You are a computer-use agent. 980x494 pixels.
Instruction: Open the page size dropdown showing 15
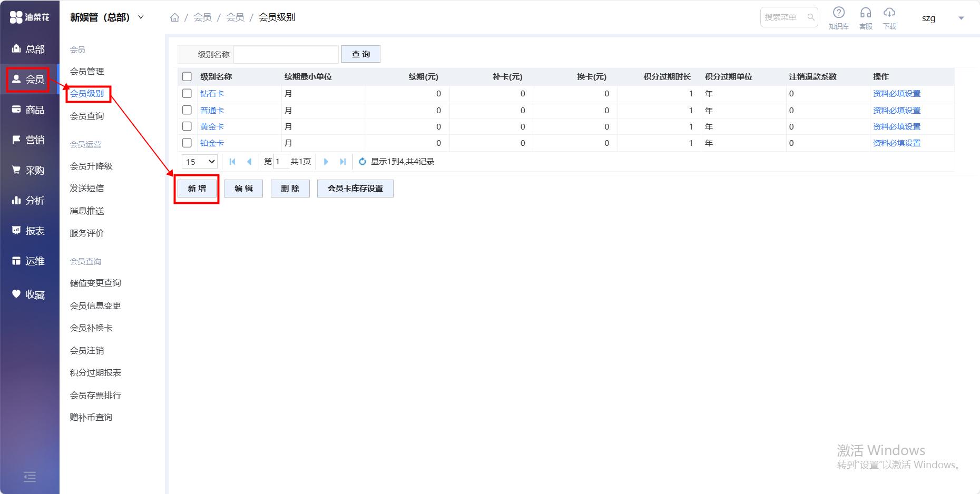click(200, 162)
